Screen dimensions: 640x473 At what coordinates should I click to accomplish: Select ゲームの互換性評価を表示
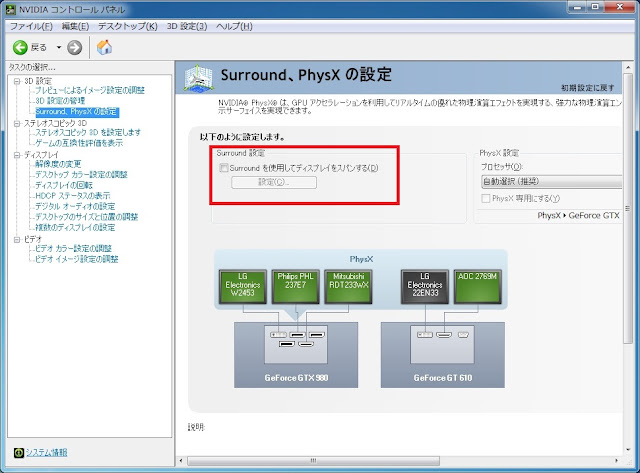(79, 143)
